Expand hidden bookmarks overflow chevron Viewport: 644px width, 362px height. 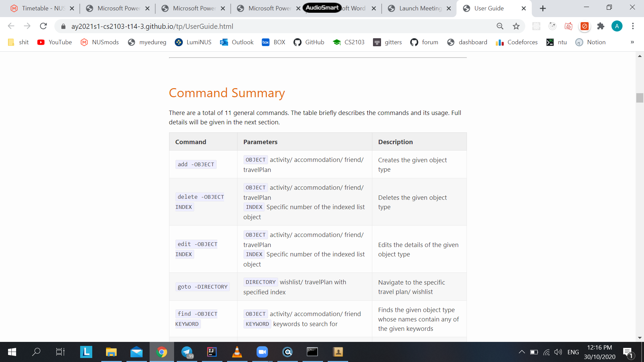(632, 42)
